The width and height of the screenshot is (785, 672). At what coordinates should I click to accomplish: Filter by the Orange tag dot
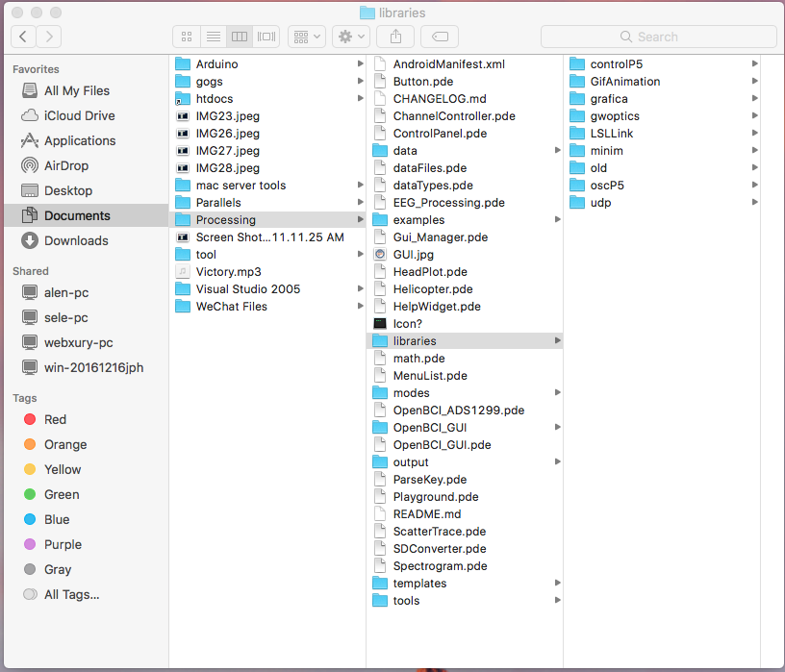coord(30,444)
